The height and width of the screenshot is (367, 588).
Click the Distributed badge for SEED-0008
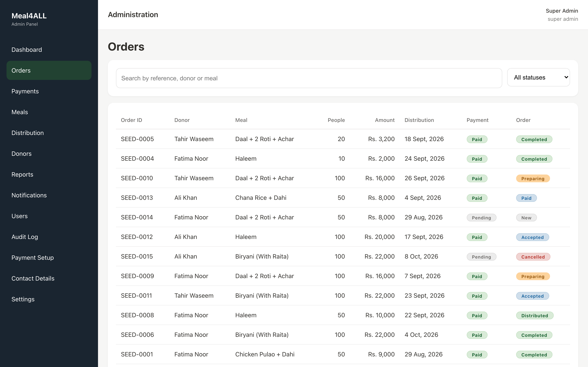coord(535,316)
